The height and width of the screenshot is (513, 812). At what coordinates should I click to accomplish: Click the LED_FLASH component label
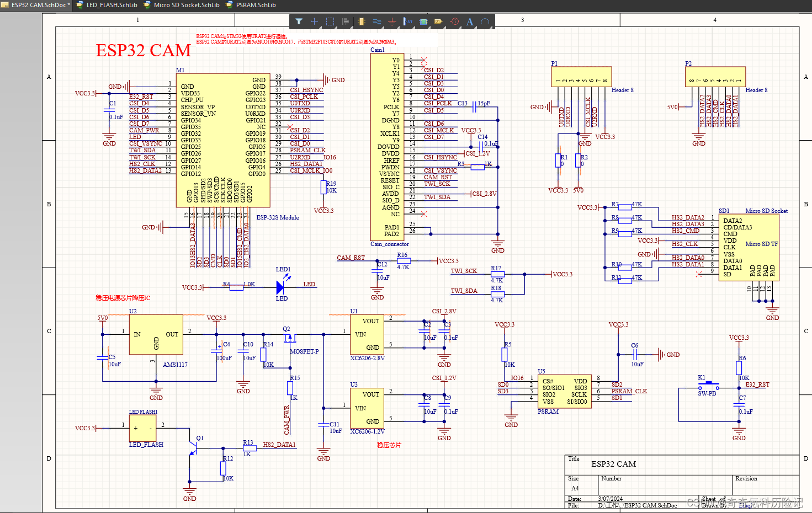click(x=146, y=445)
